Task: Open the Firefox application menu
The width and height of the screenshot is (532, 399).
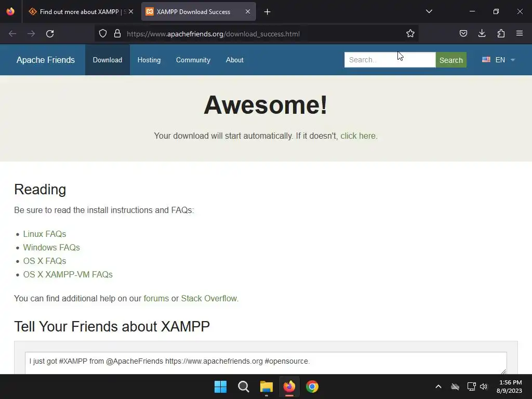Action: click(520, 34)
